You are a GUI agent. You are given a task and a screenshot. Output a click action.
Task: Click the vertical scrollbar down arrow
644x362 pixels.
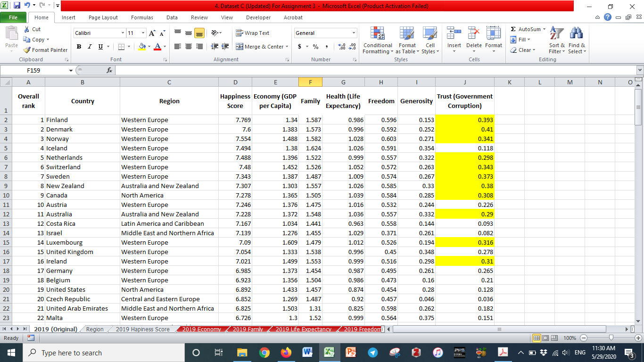pos(639,321)
